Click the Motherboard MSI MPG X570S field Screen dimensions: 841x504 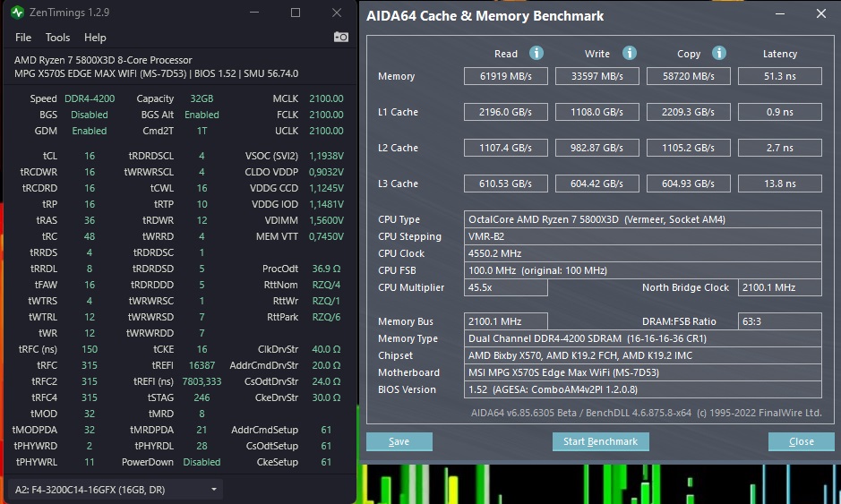point(642,372)
